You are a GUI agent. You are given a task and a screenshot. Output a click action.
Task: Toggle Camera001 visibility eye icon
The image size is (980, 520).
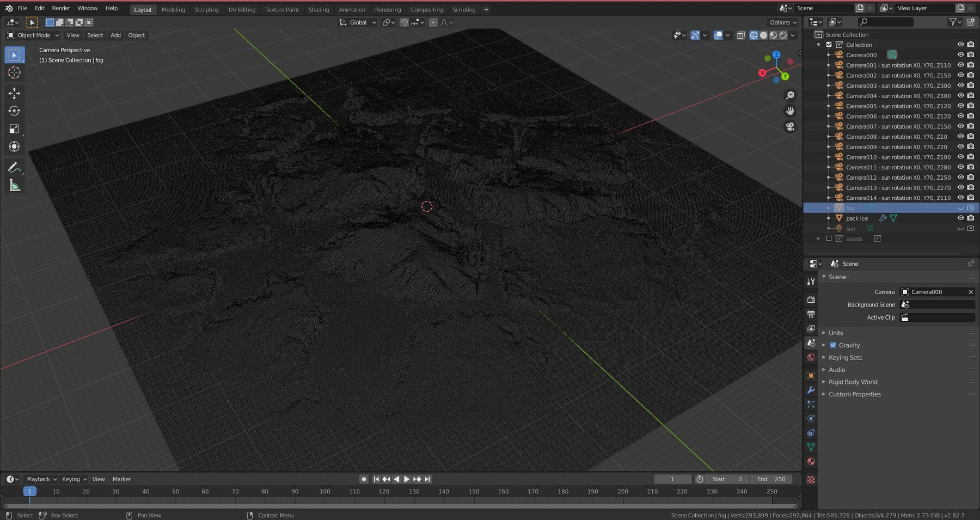pos(960,65)
